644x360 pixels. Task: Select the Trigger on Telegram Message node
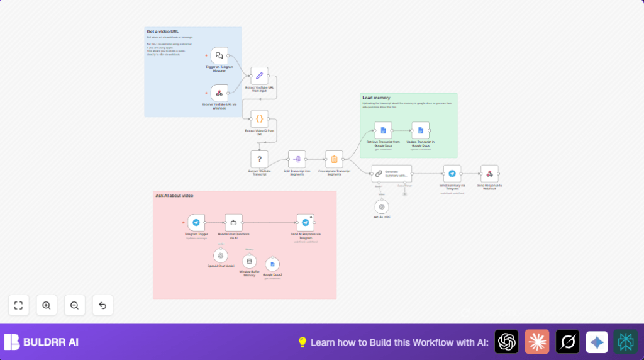tap(219, 56)
